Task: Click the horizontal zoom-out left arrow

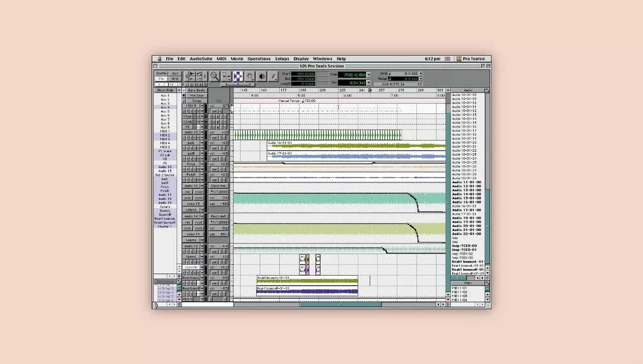Action: tap(186, 76)
